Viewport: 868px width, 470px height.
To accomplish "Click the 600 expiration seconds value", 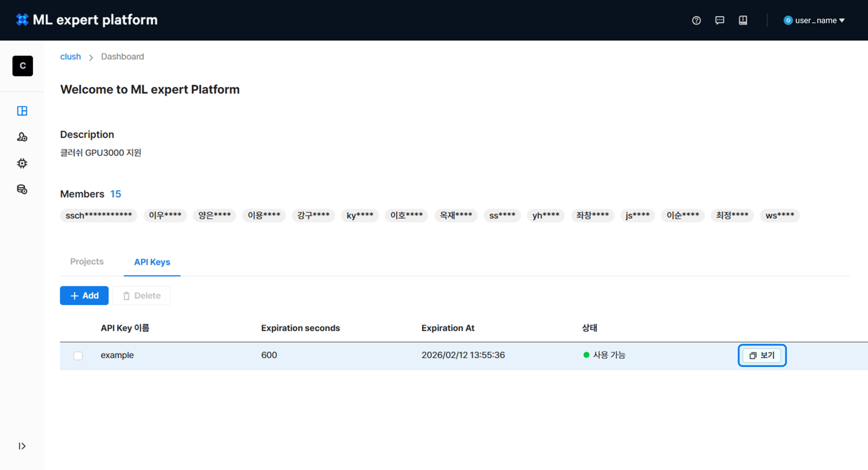I will click(269, 355).
